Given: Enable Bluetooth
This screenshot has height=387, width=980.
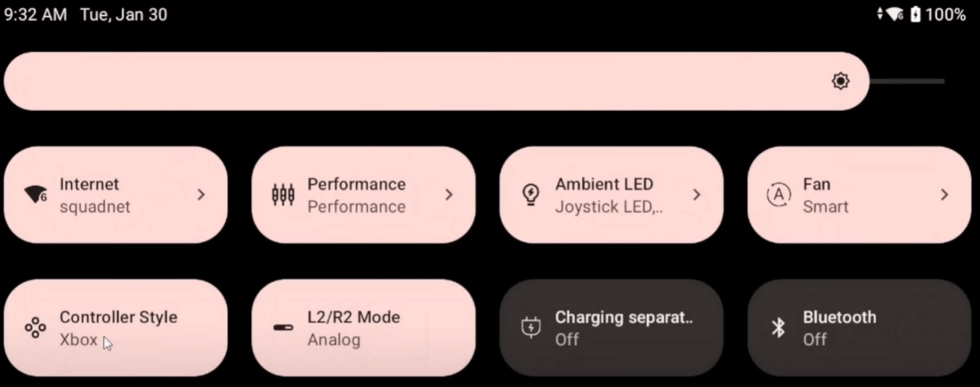Looking at the screenshot, I should [x=858, y=328].
